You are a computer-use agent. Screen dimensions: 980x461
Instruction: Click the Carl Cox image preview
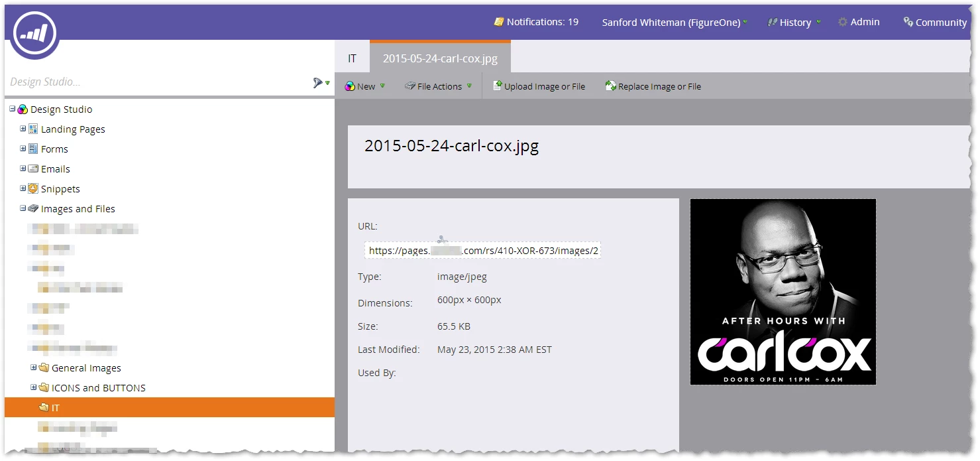[783, 292]
